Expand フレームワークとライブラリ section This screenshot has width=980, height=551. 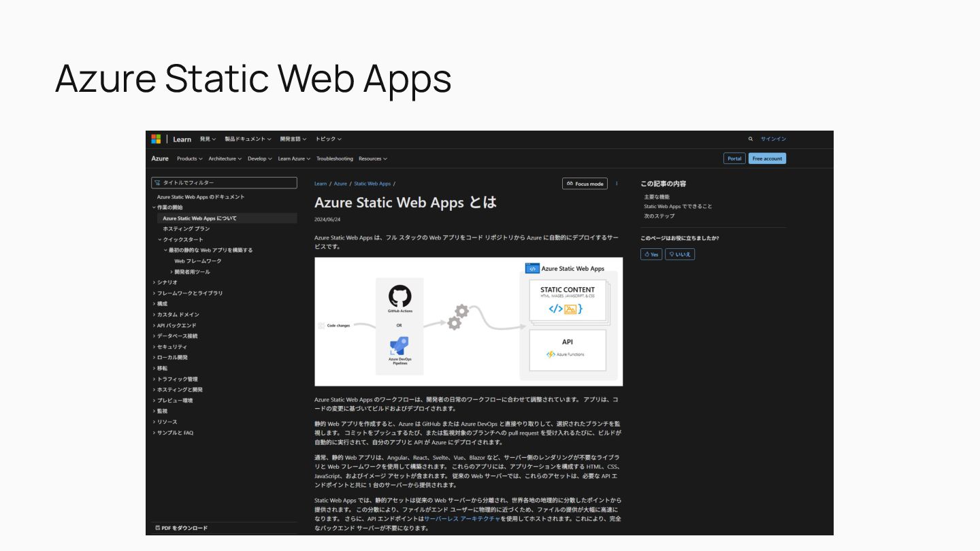click(187, 293)
